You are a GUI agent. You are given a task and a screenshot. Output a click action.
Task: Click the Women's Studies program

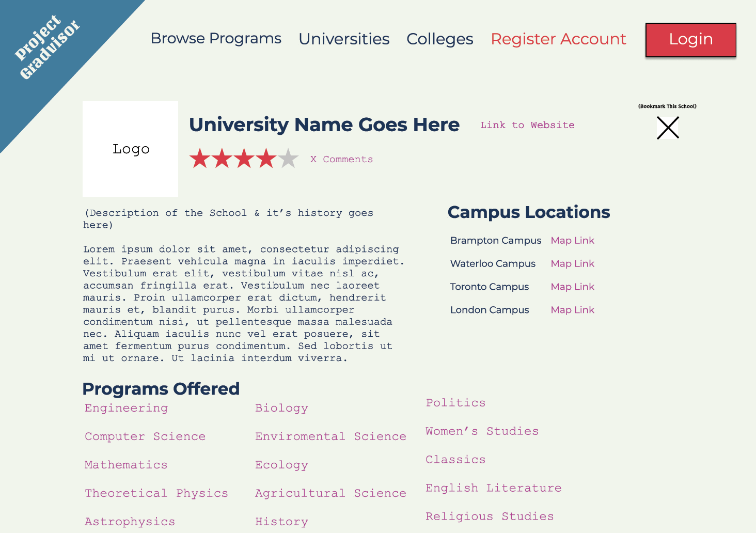(482, 431)
